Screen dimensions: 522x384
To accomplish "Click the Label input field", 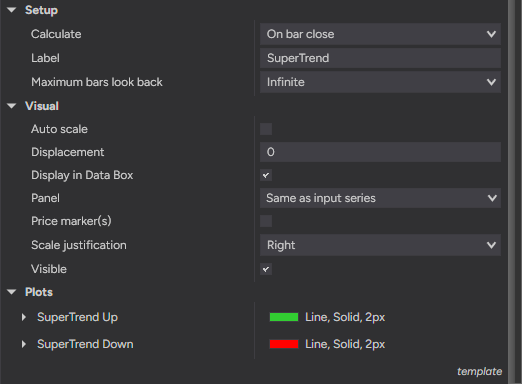I will tap(380, 58).
